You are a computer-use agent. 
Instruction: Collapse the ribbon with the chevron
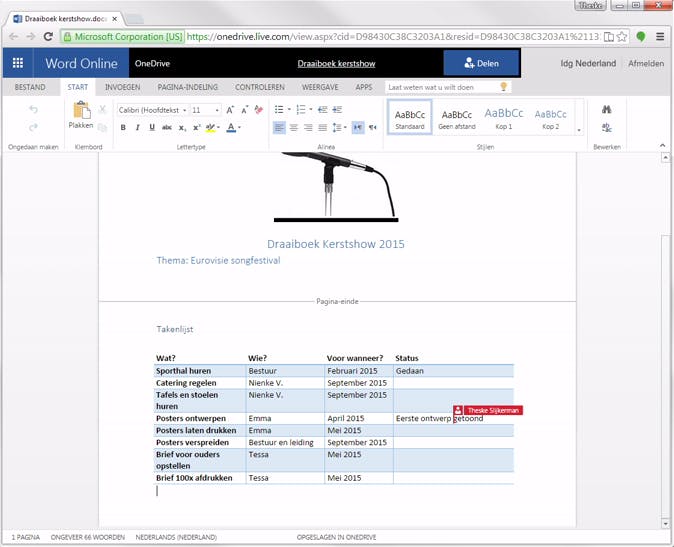pyautogui.click(x=662, y=146)
